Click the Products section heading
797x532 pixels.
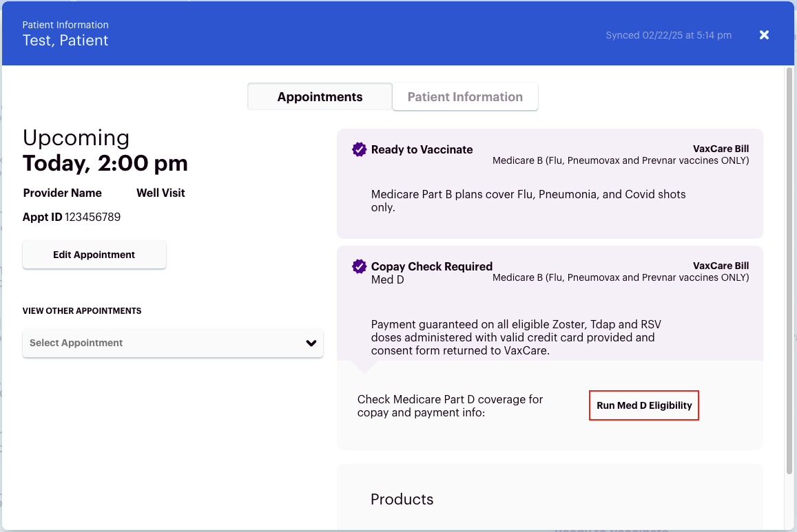402,500
